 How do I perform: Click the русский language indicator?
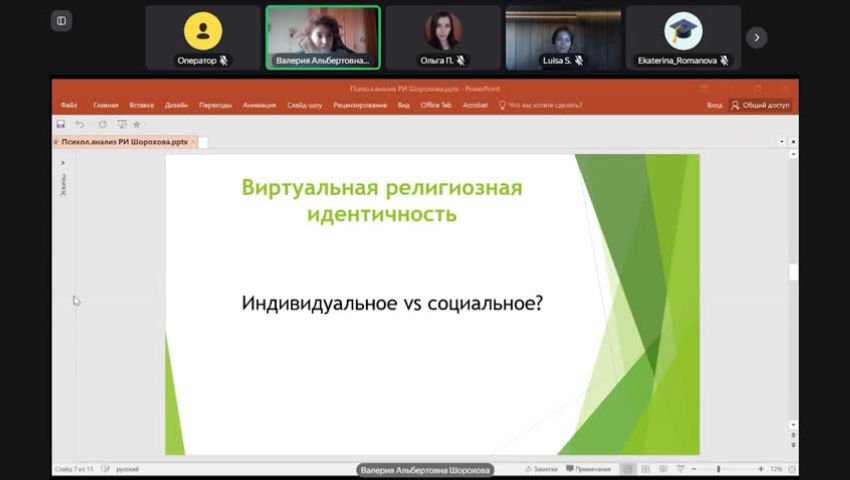point(127,469)
